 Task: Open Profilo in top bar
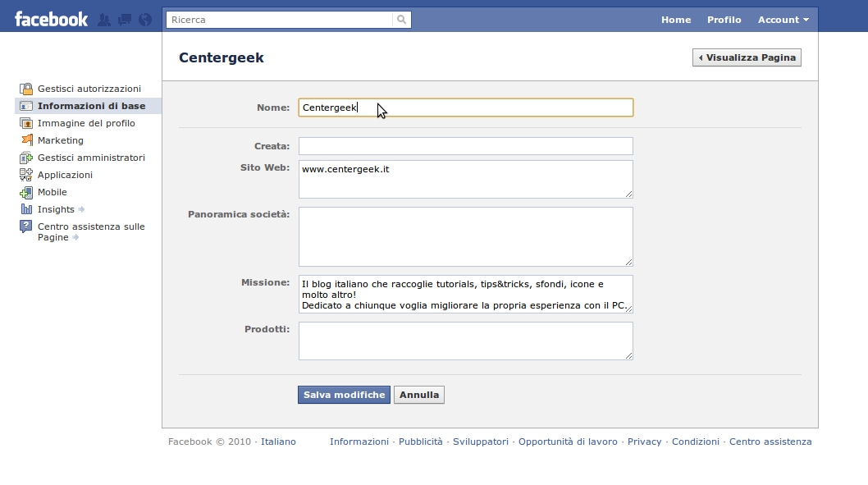coord(724,20)
